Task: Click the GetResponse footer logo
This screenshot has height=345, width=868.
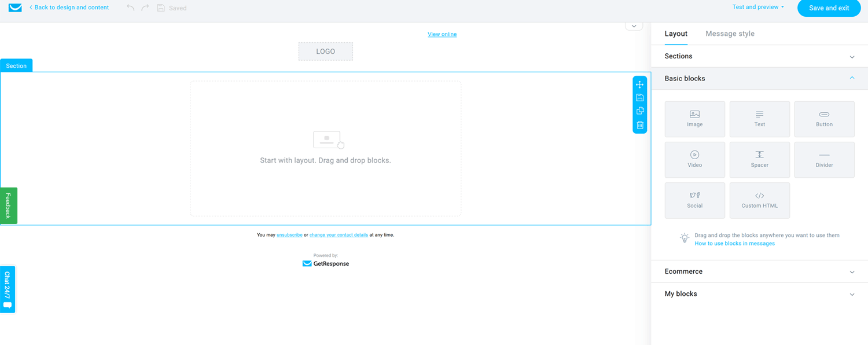Action: (326, 263)
